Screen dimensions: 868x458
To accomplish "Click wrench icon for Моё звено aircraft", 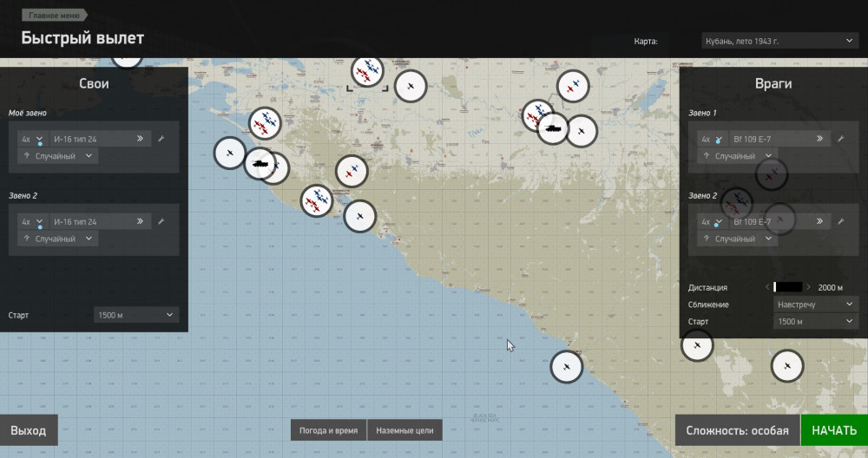I will [161, 139].
